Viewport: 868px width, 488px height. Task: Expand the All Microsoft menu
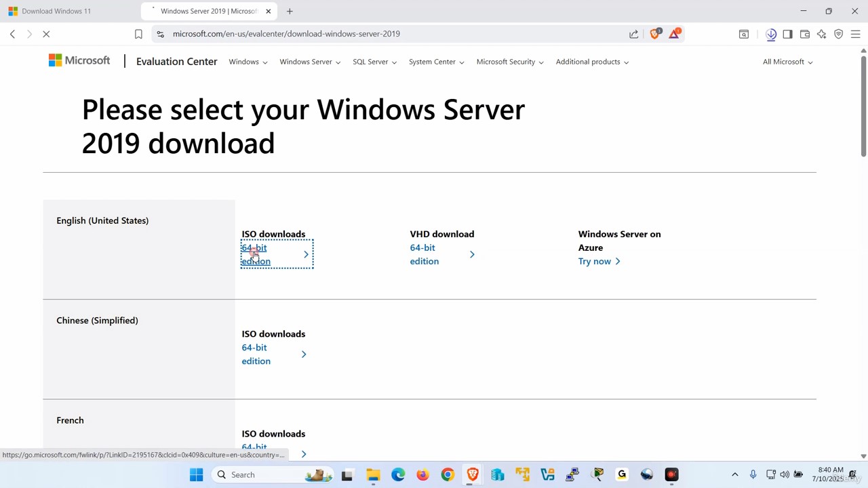click(x=787, y=62)
